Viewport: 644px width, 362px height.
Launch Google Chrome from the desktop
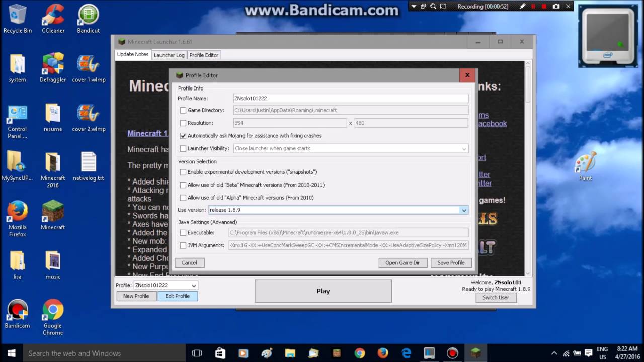point(53,318)
